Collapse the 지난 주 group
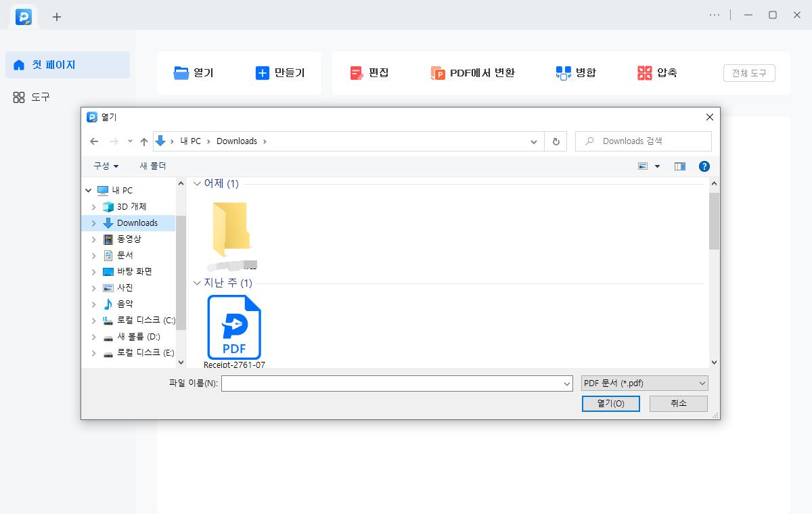The height and width of the screenshot is (514, 812). (x=198, y=283)
